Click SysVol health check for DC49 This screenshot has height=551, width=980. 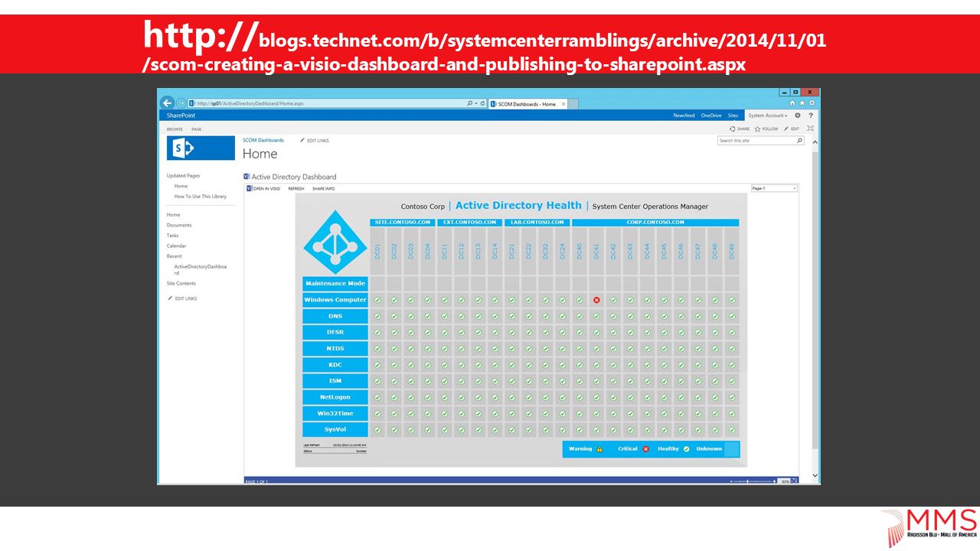(x=731, y=429)
